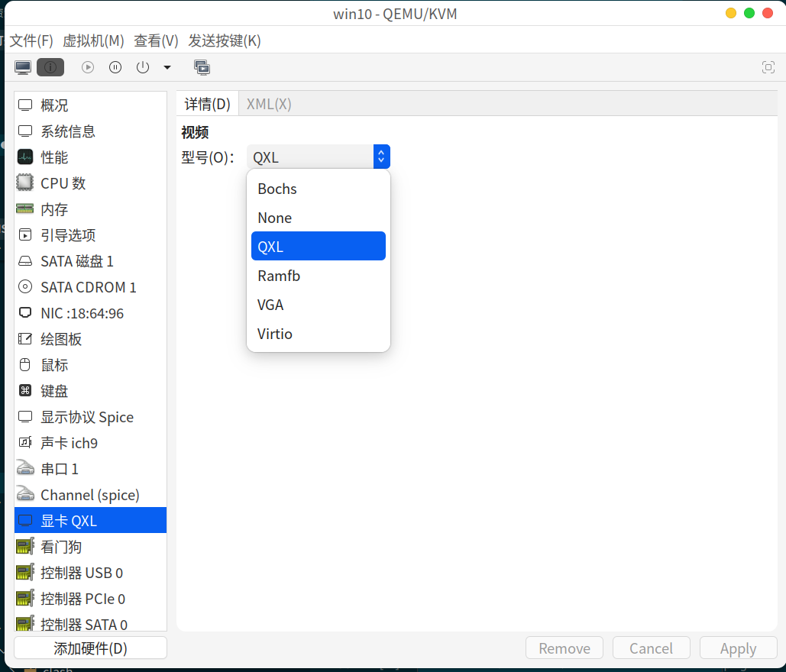Select 系统信息 in hardware list
The width and height of the screenshot is (786, 672).
90,131
